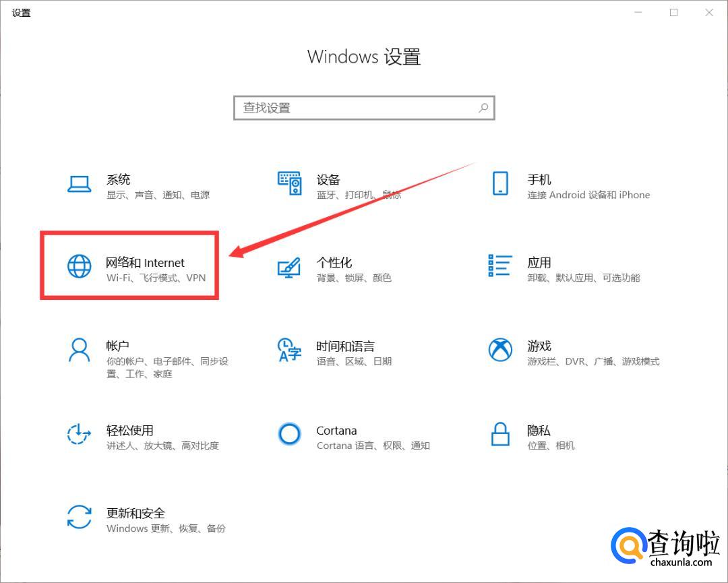
Task: Open the 轻松使用 dashed clock icon
Action: point(78,433)
